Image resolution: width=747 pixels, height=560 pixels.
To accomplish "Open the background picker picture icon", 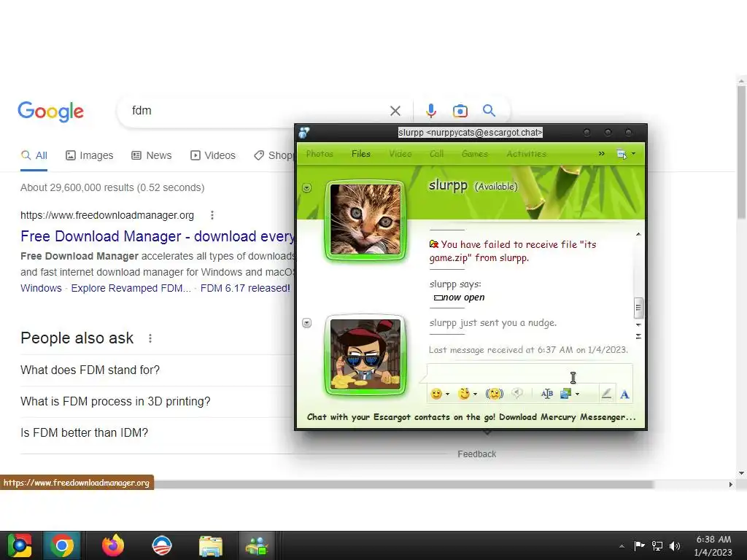I will click(x=565, y=394).
